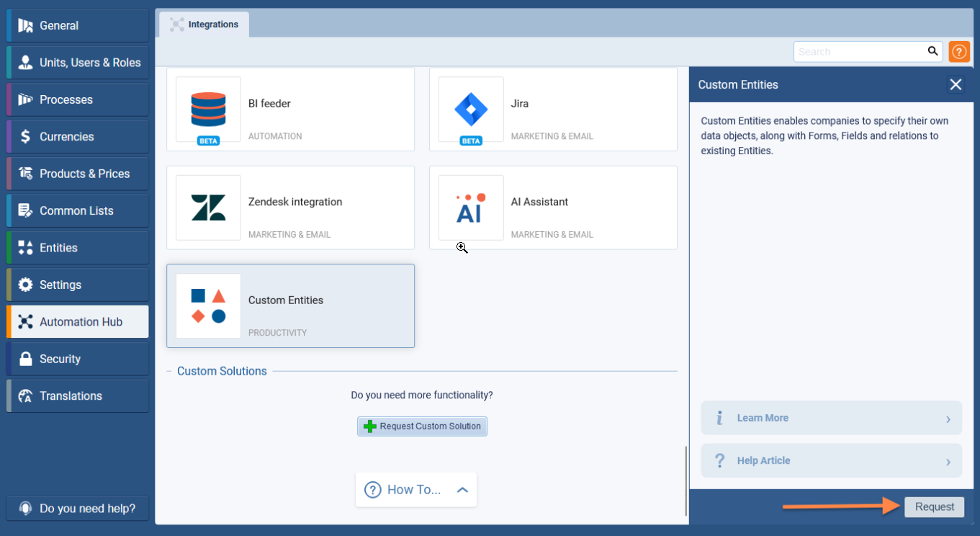
Task: Switch to the Integrations tab
Action: 204,24
